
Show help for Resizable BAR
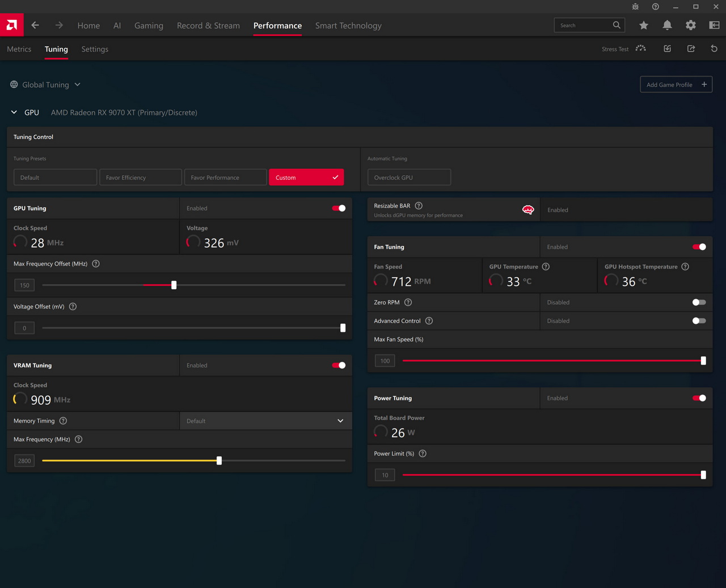tap(419, 206)
